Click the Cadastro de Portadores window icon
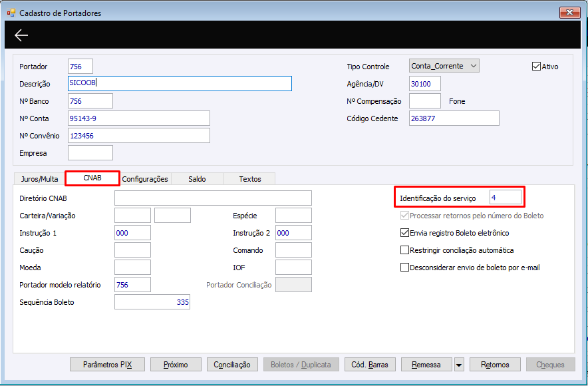Image resolution: width=588 pixels, height=386 pixels. coord(11,13)
